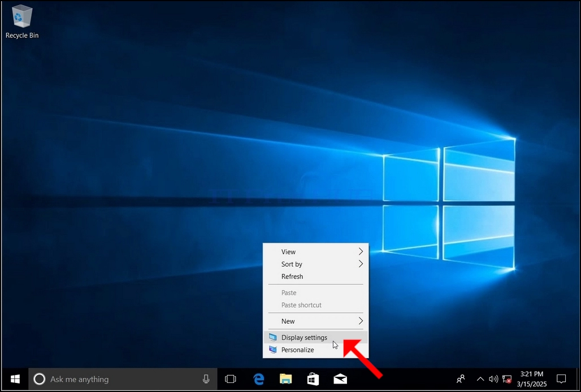Open File Explorer from the taskbar

click(x=285, y=378)
